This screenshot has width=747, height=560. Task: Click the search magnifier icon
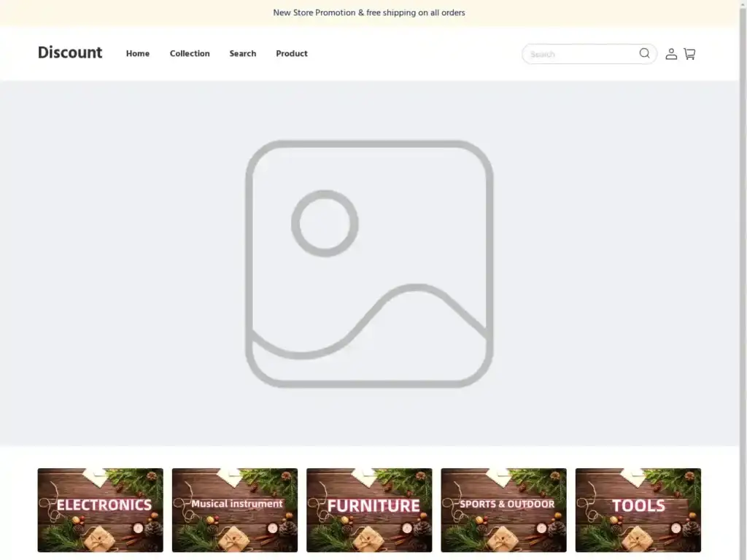point(644,53)
